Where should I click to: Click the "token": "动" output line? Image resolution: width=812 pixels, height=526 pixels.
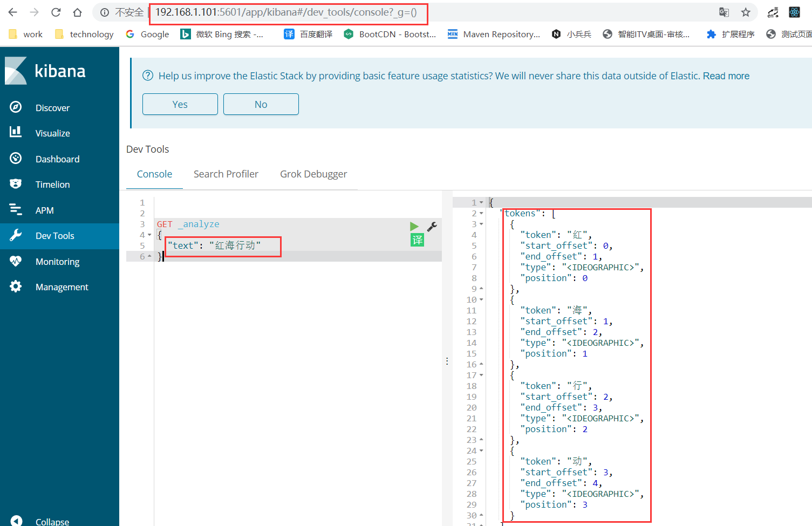tap(556, 461)
